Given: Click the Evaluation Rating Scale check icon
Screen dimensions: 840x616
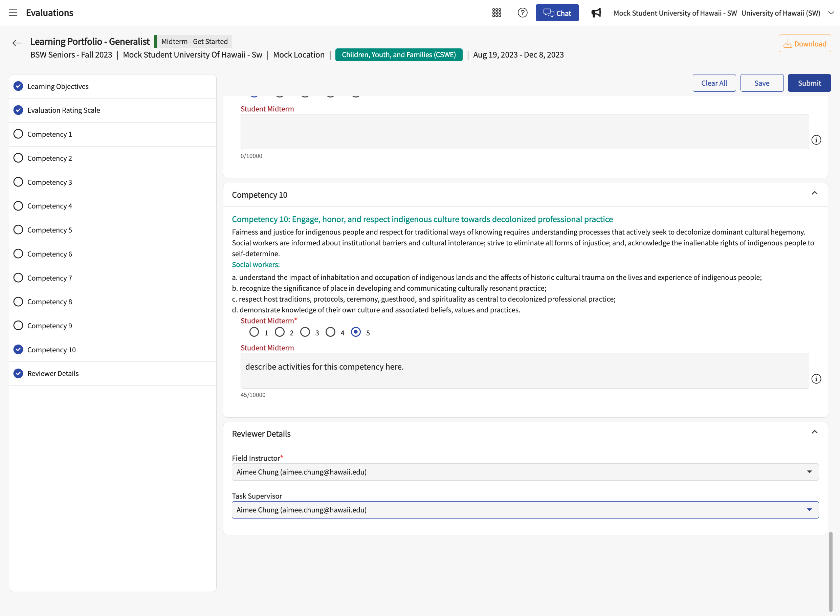Looking at the screenshot, I should [18, 110].
